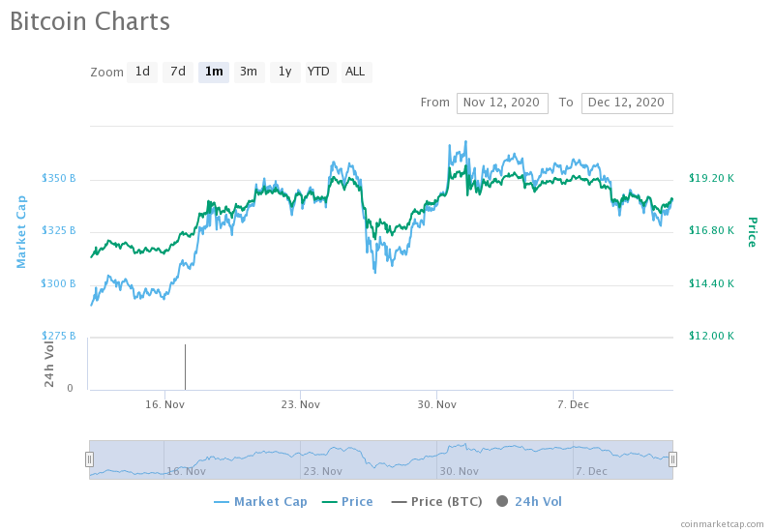
Task: Click the 24h Vol axis title
Action: click(48, 364)
